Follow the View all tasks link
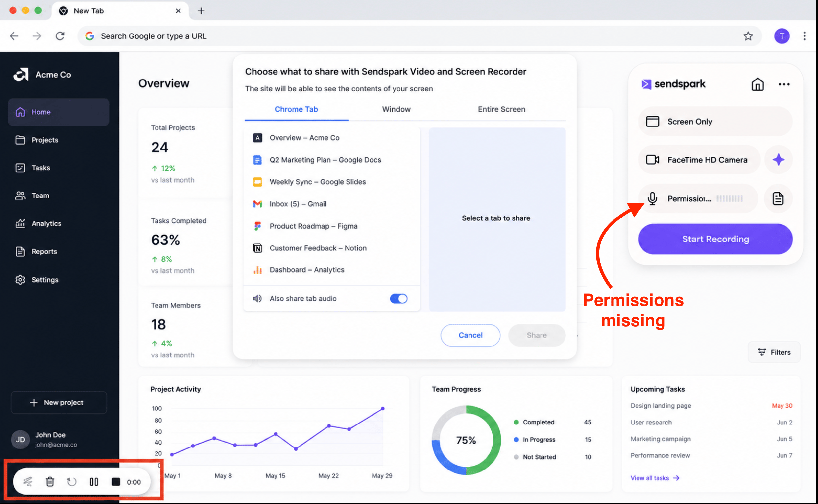 (x=654, y=478)
